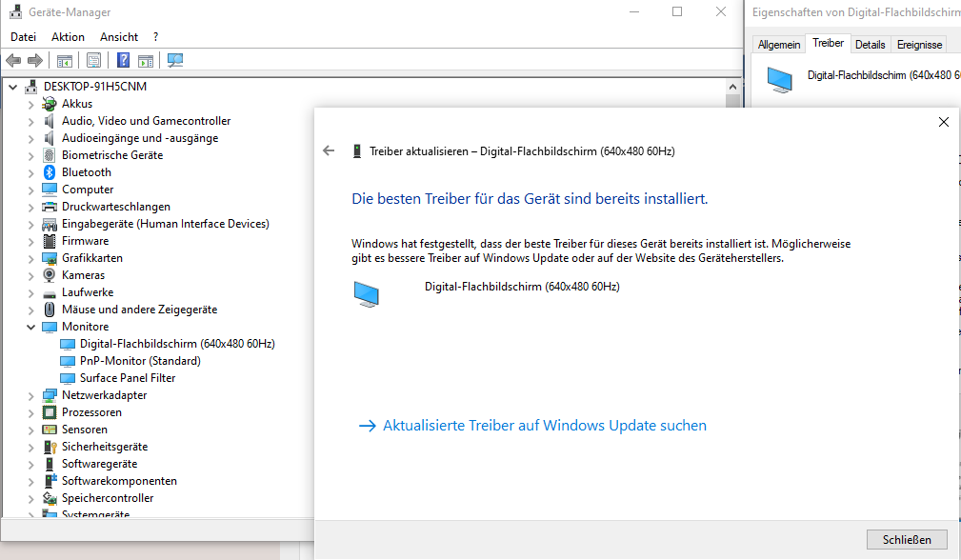This screenshot has height=560, width=961.
Task: Click the Speichercontroller icon
Action: 50,498
